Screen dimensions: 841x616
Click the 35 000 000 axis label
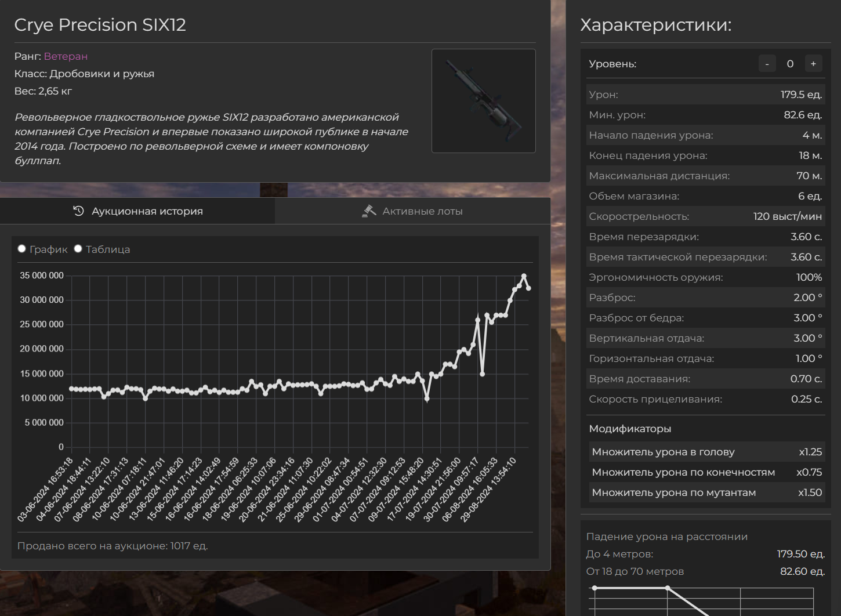point(42,276)
